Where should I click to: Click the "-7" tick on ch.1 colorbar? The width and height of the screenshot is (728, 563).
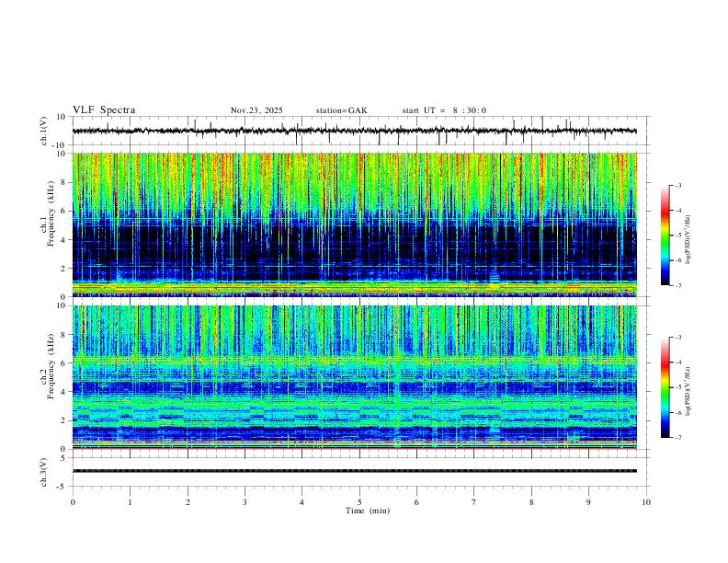point(677,286)
